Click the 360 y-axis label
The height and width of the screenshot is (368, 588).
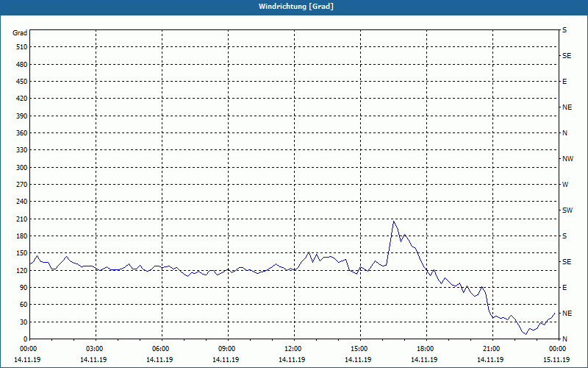point(22,133)
